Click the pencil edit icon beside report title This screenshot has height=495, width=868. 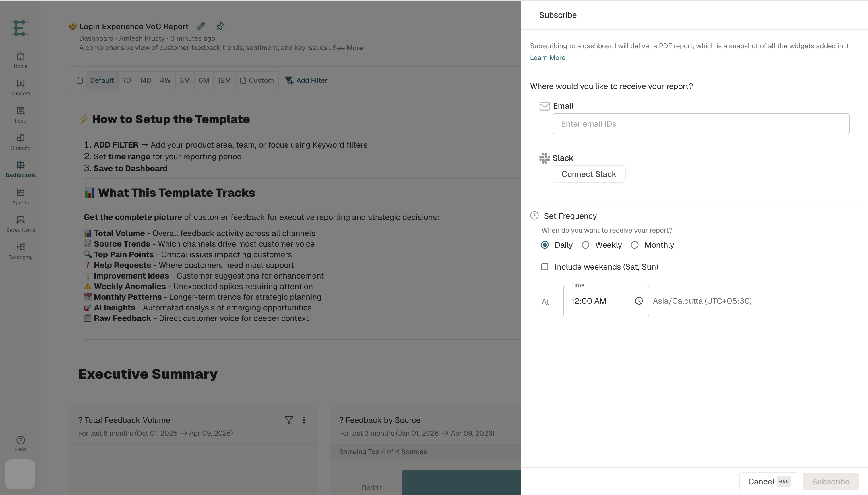201,26
